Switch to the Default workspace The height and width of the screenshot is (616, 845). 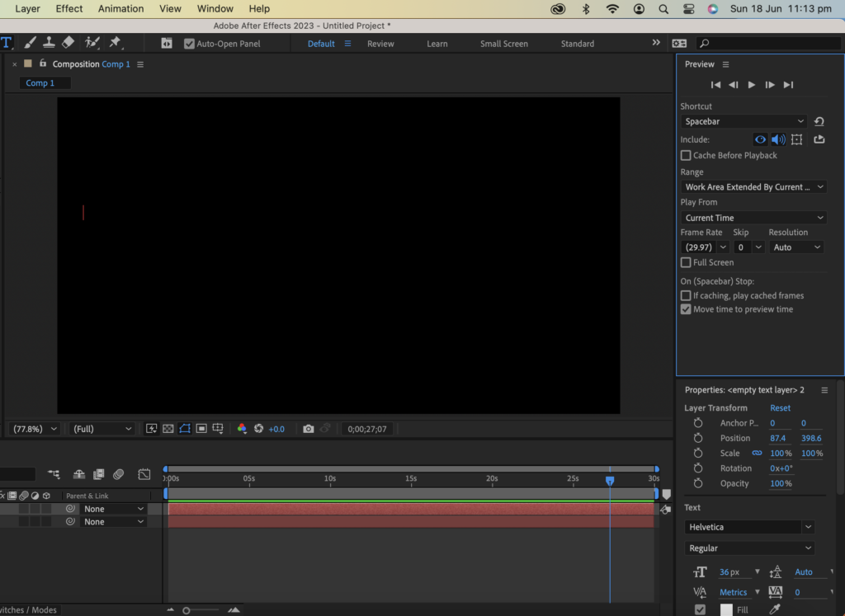[321, 44]
